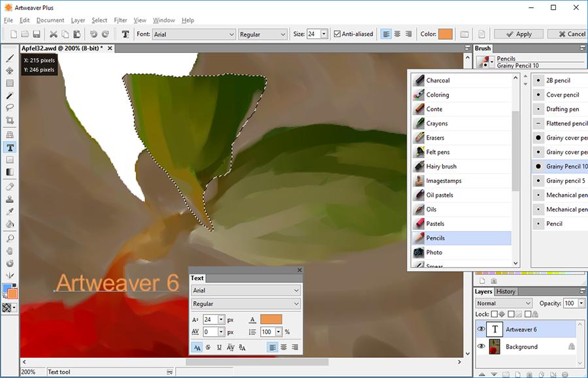Click the Cancel button
588x378 pixels.
567,34
